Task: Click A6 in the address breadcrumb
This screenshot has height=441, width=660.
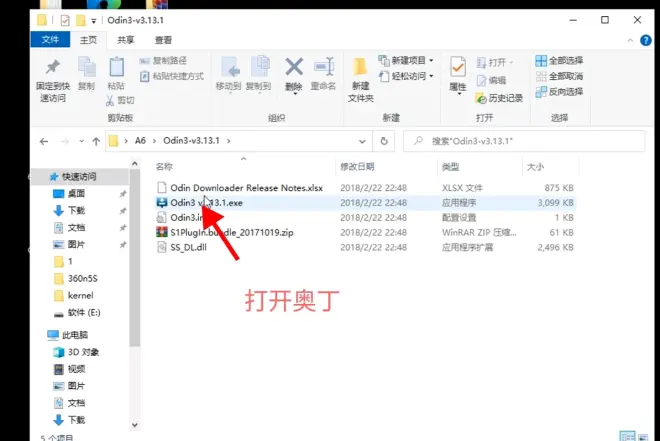Action: [x=140, y=141]
